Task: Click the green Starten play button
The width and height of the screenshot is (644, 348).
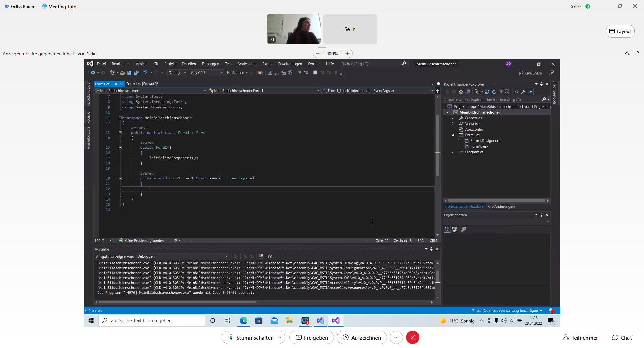Action: [228, 73]
